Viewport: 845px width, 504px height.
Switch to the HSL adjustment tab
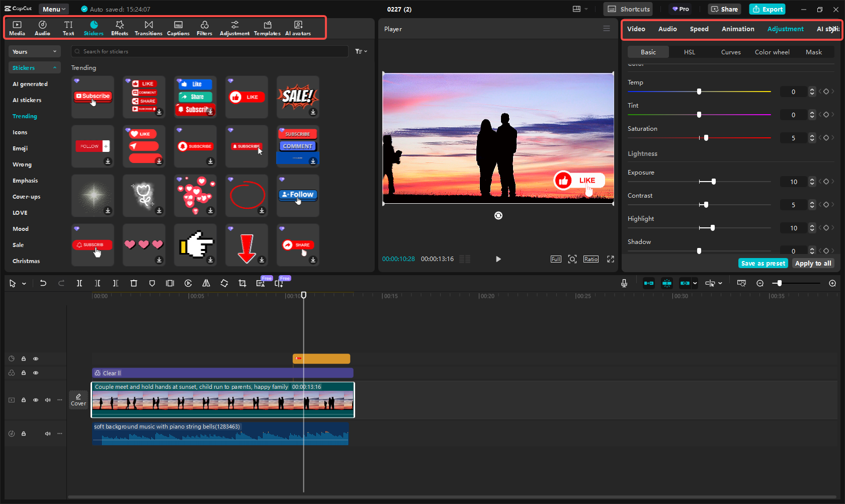[x=689, y=52]
